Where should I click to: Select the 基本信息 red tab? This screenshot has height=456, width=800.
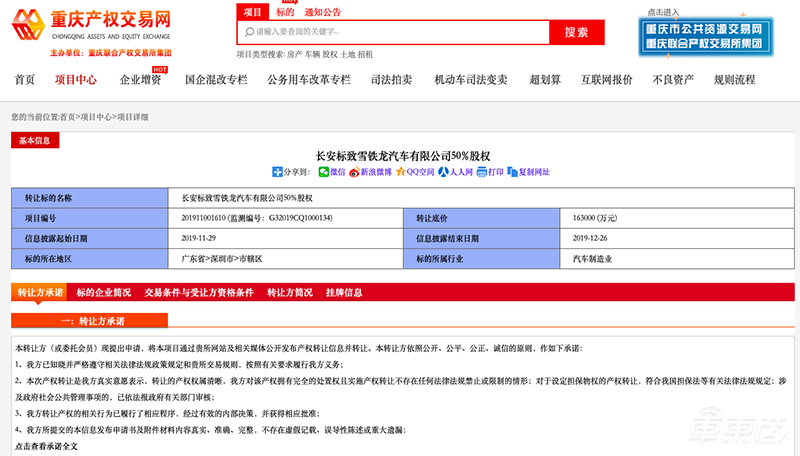(35, 140)
